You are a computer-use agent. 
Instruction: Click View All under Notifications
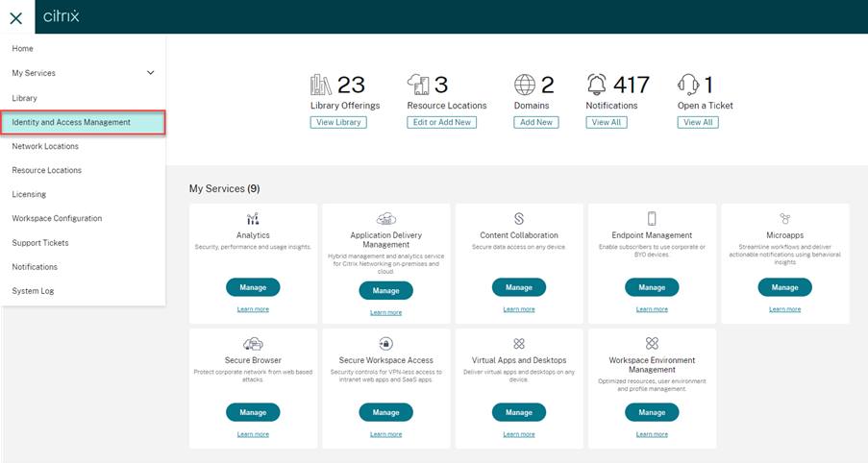607,122
